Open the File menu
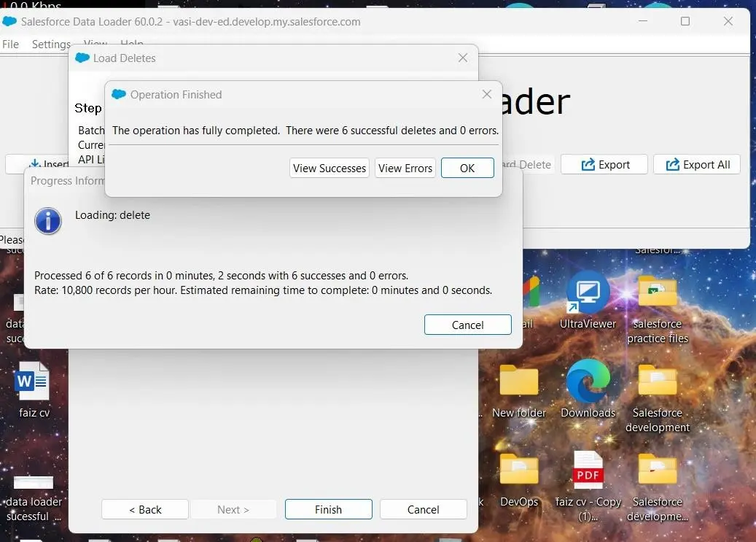Image resolution: width=756 pixels, height=542 pixels. (x=11, y=44)
